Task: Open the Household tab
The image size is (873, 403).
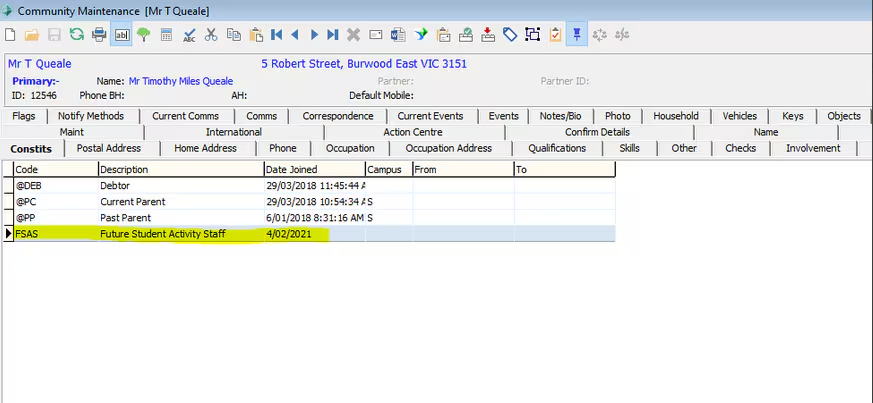Action: [676, 116]
